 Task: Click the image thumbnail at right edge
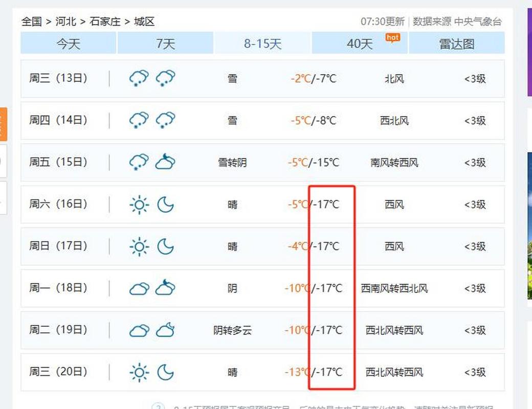click(529, 225)
